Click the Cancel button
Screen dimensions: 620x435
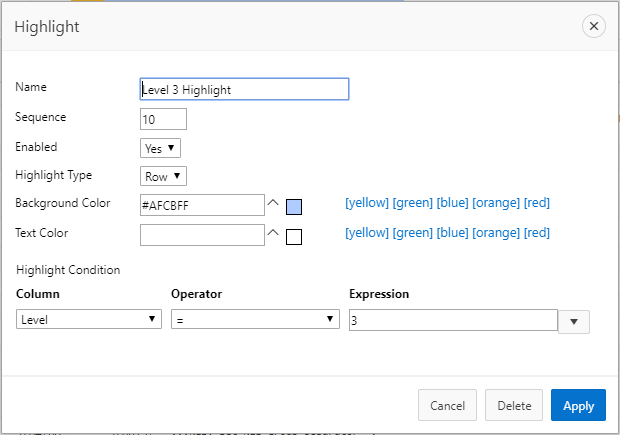447,405
